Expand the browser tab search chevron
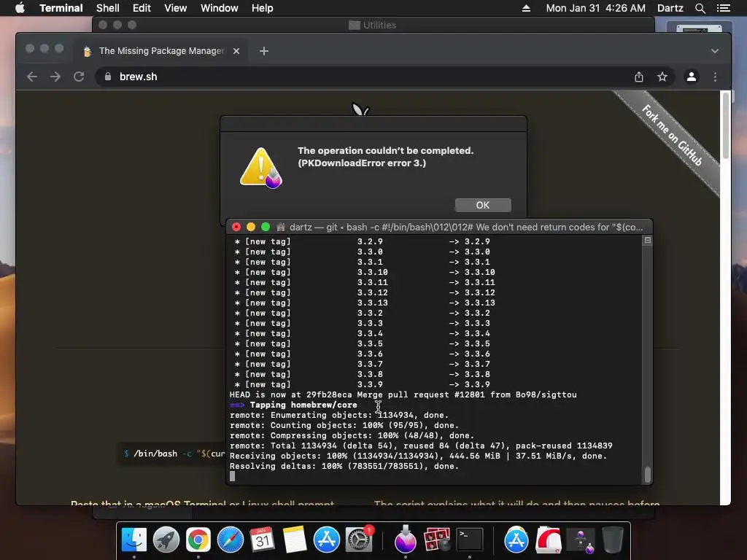The width and height of the screenshot is (747, 560). [x=715, y=51]
